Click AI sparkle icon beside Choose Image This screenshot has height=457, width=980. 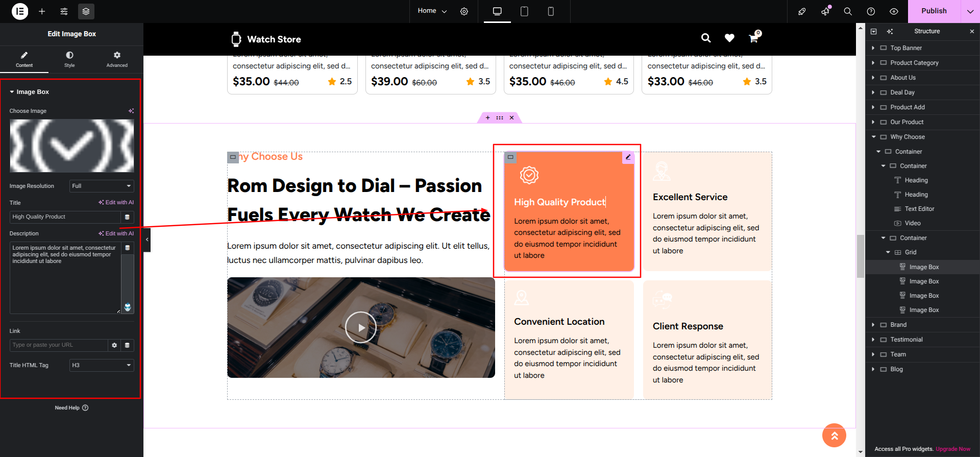click(x=131, y=111)
